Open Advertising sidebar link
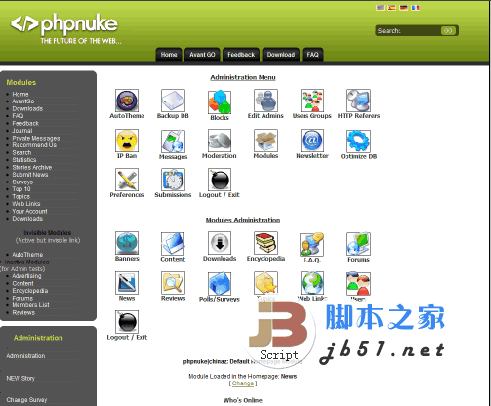 (x=27, y=276)
